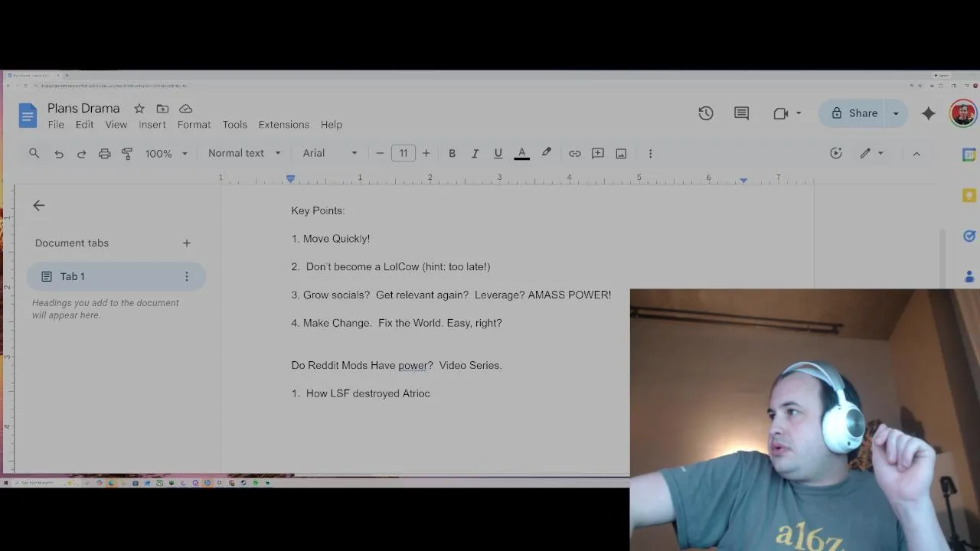Click the text 'Key Points:'
This screenshot has width=980, height=551.
click(318, 210)
